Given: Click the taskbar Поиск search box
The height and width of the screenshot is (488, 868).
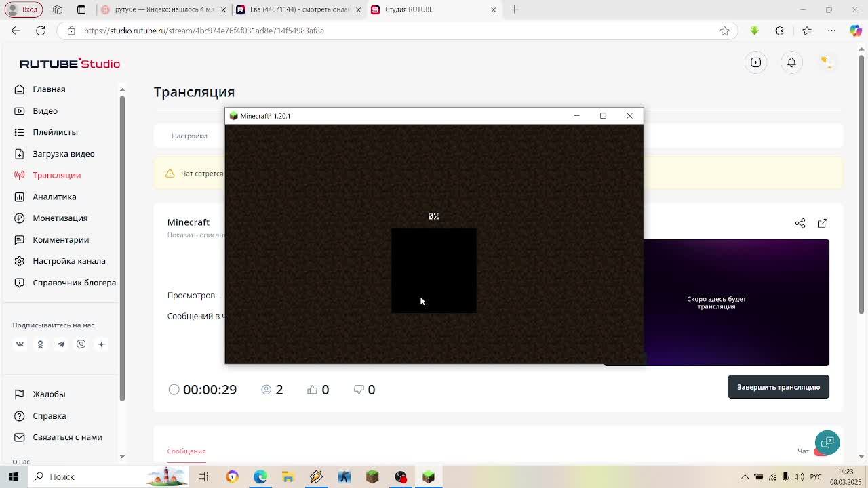Looking at the screenshot, I should [108, 476].
